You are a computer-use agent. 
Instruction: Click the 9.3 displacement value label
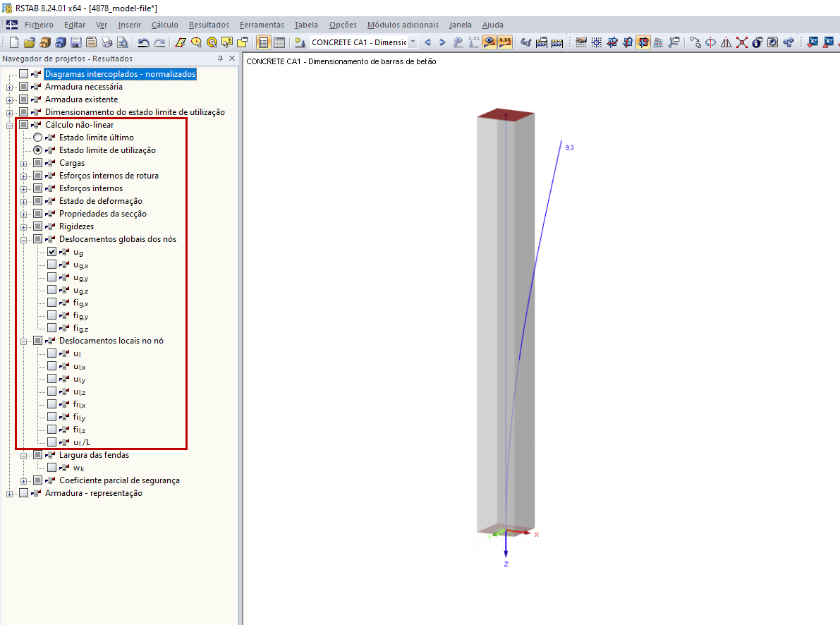click(569, 147)
